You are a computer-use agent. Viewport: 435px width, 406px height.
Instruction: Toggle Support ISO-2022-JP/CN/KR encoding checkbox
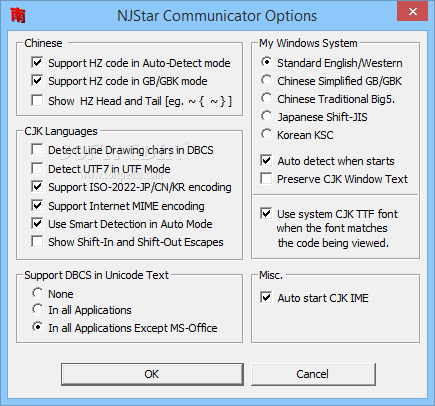(x=37, y=187)
